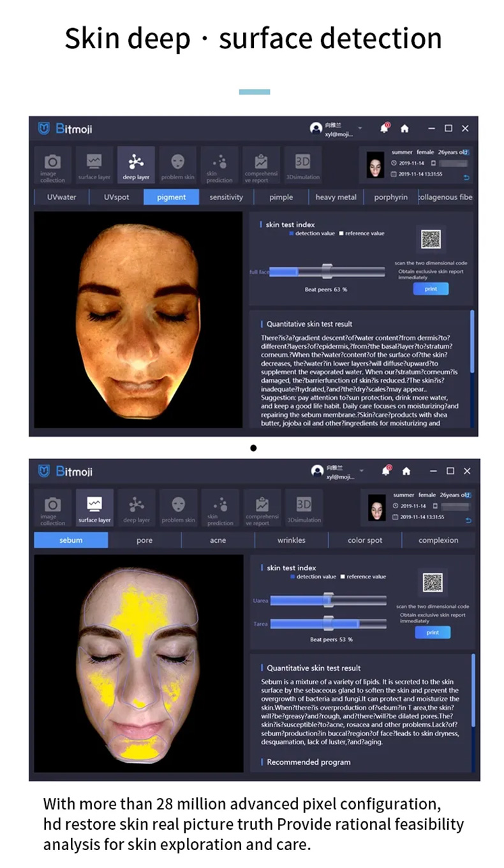Expand account dropdown arrow in the sebum window
Screen dimensions: 504x868
tap(361, 471)
